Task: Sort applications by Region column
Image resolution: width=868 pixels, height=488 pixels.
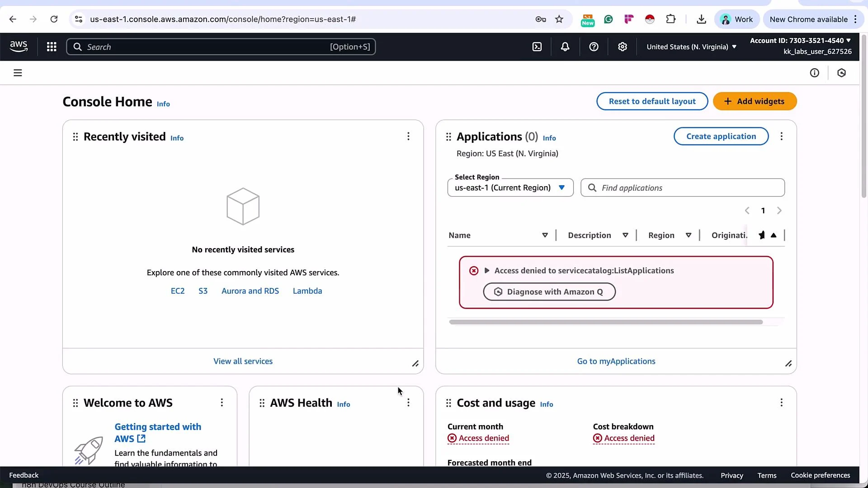Action: (689, 235)
